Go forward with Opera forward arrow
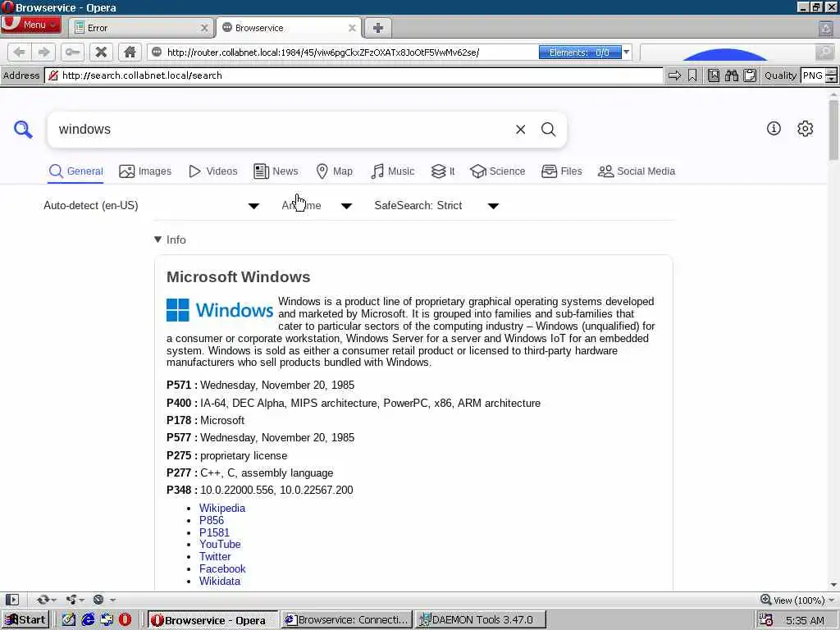 coord(44,52)
